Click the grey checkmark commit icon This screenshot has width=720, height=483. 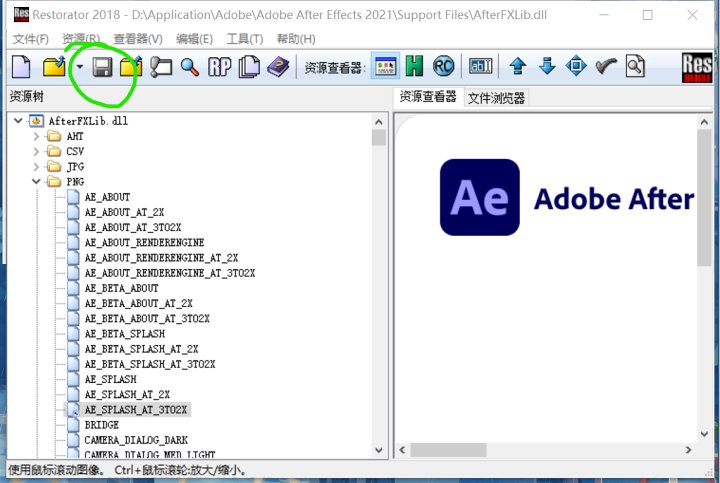tap(606, 66)
